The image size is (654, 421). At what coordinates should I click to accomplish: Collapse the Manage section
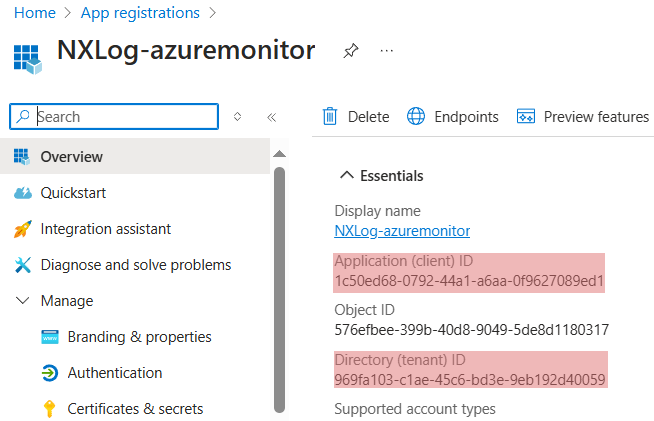click(23, 301)
